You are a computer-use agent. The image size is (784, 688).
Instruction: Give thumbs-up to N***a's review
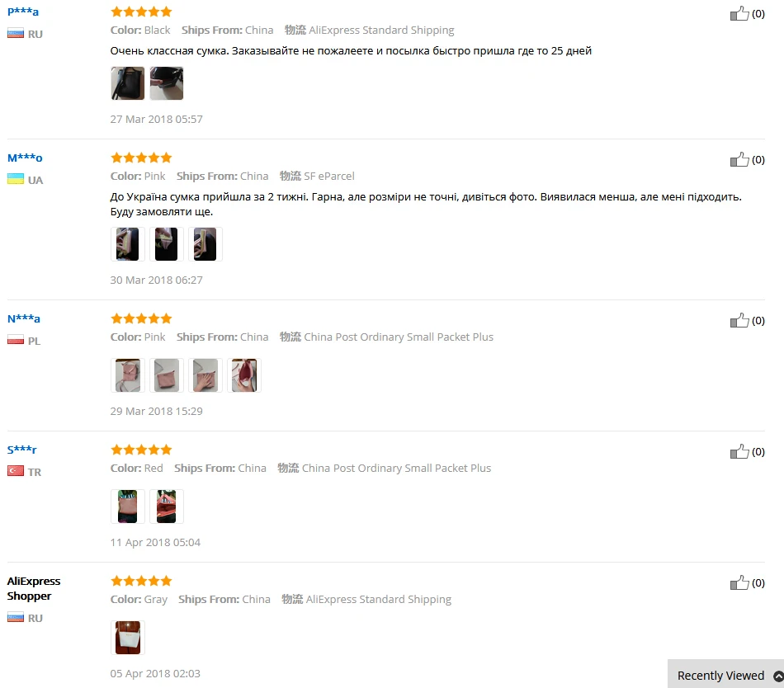pyautogui.click(x=739, y=320)
